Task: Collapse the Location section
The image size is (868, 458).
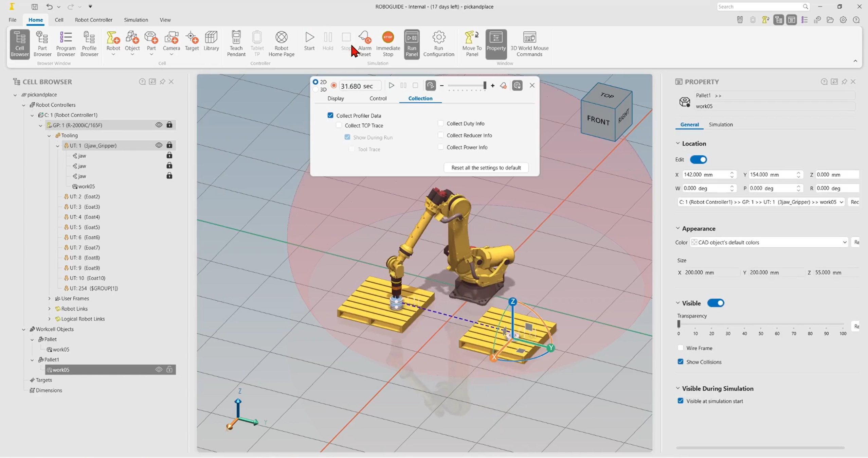Action: coord(678,143)
